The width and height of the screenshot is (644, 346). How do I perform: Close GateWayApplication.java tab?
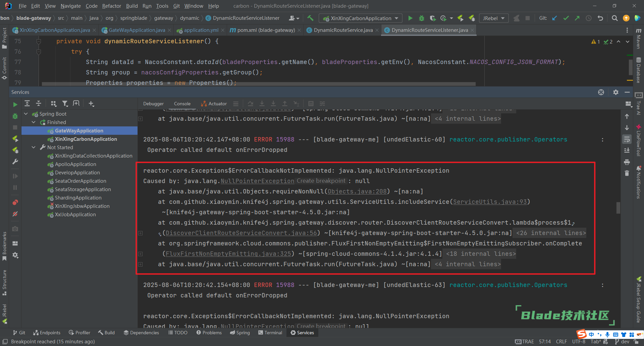coord(169,30)
